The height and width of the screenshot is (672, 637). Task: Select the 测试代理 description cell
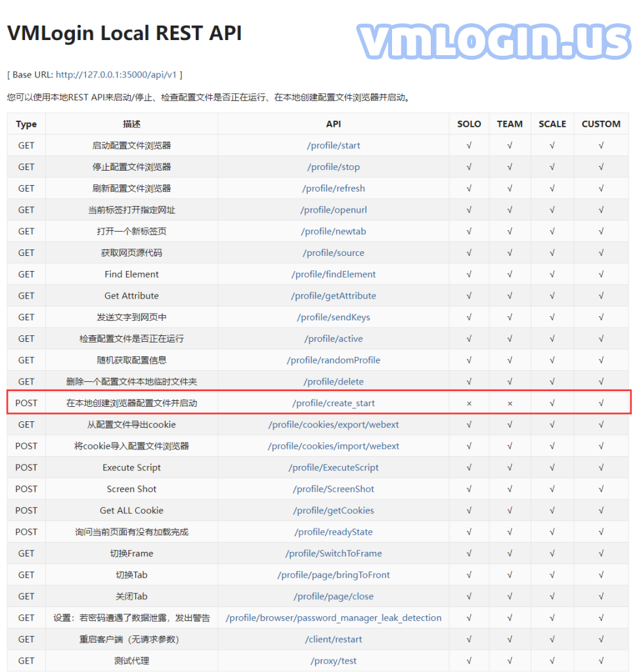pos(132,661)
